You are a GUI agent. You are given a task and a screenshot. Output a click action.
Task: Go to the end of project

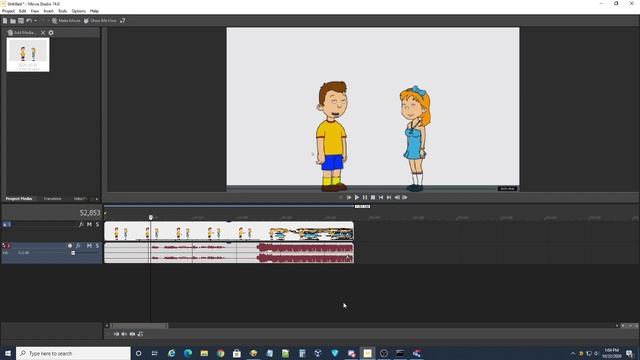389,198
